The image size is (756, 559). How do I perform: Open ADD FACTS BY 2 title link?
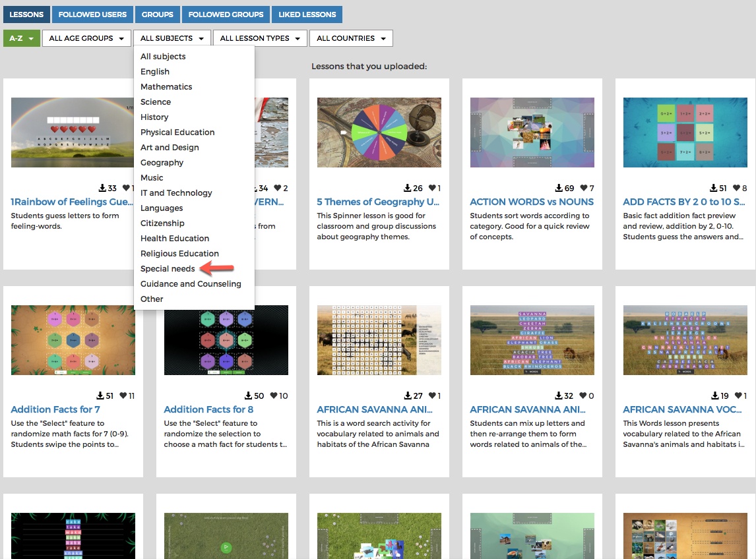pyautogui.click(x=684, y=202)
